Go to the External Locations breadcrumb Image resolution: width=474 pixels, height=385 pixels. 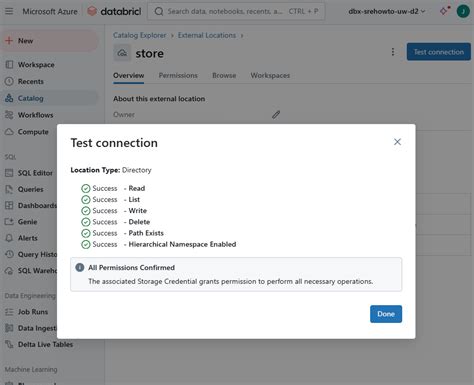(207, 35)
